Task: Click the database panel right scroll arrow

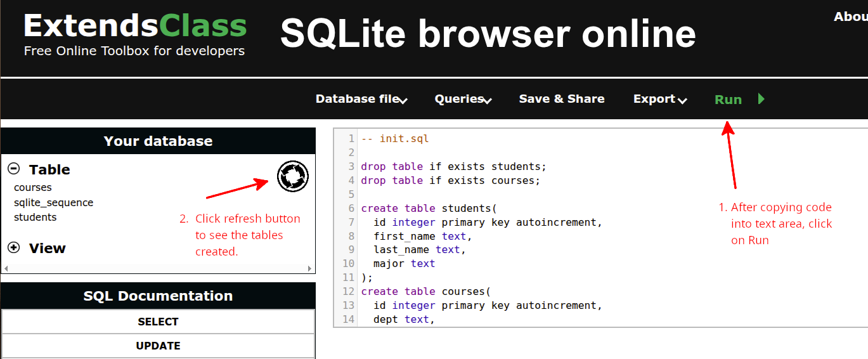Action: (x=310, y=268)
